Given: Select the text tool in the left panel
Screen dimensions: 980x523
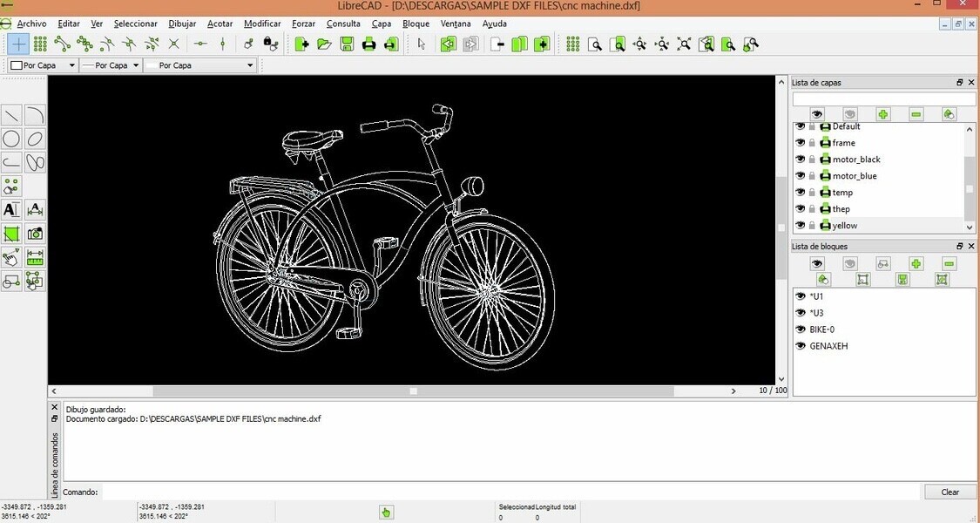Looking at the screenshot, I should click(11, 209).
